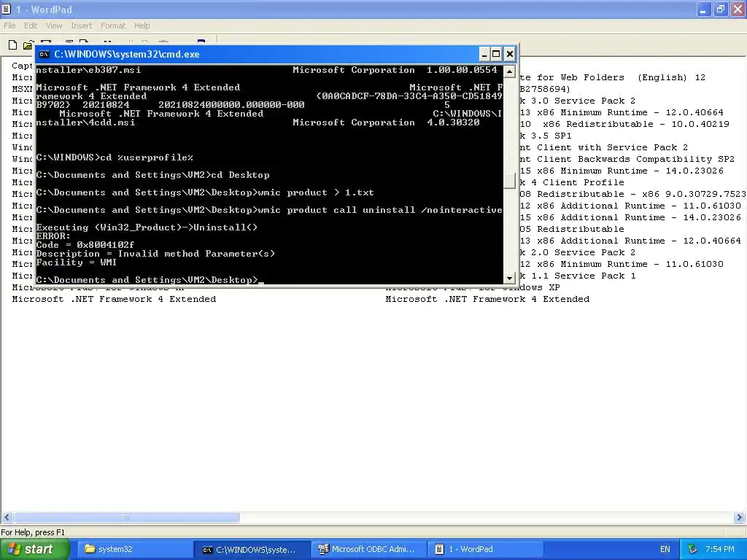
Task: Click 'wmic product > 1.txt' command line
Action: (205, 192)
